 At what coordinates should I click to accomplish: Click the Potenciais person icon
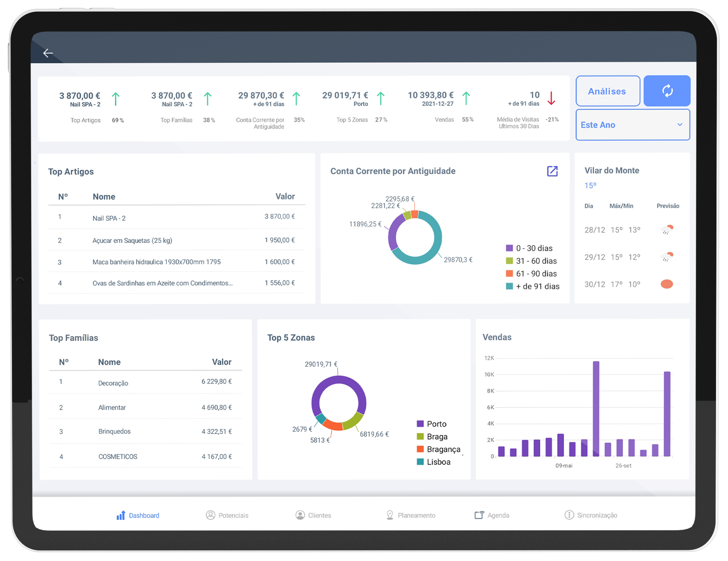(x=210, y=515)
